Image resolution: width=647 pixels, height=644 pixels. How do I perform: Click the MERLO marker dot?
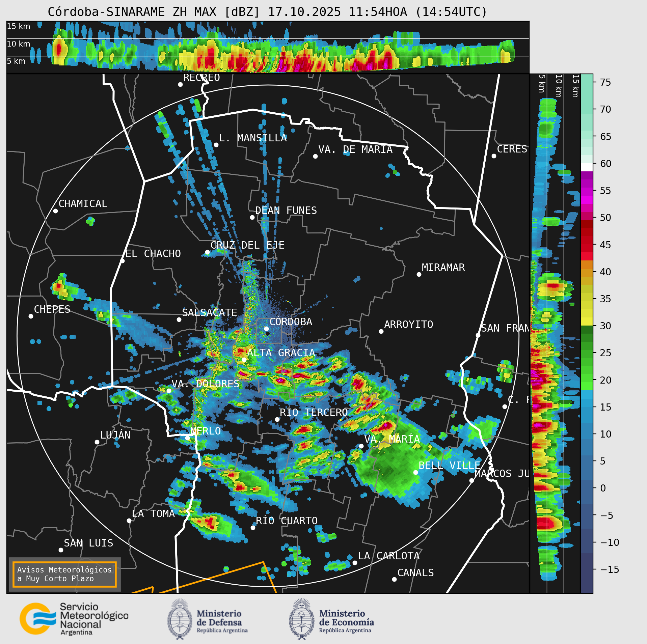187,438
